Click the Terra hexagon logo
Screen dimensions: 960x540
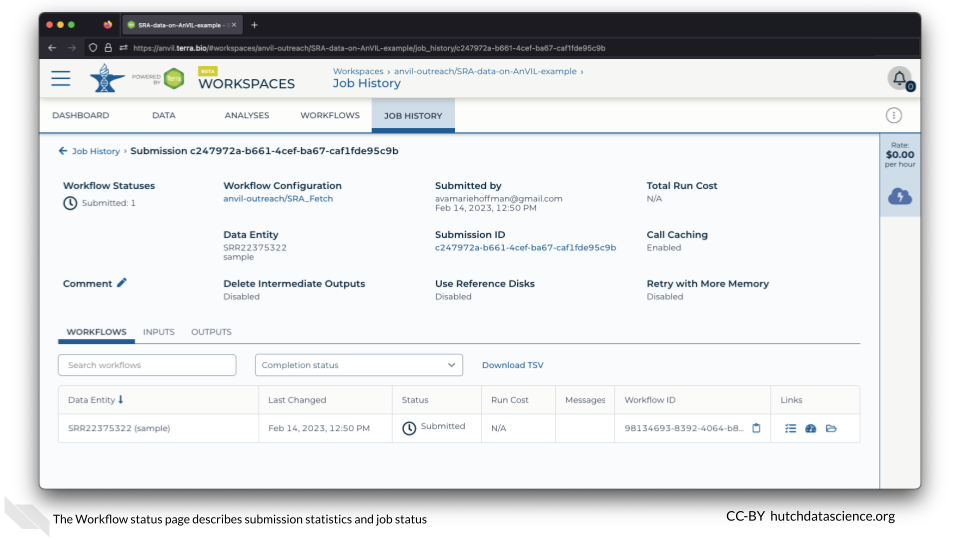tap(174, 78)
